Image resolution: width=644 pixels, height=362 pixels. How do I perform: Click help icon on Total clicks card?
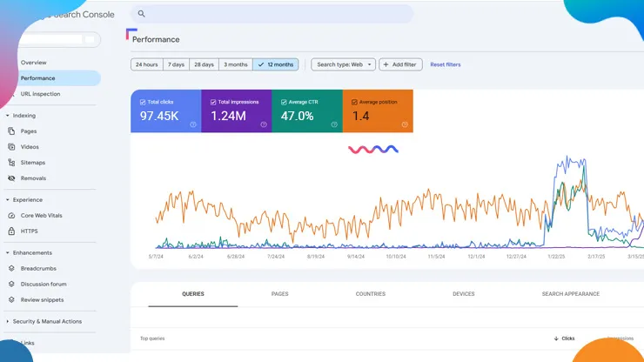[192, 124]
